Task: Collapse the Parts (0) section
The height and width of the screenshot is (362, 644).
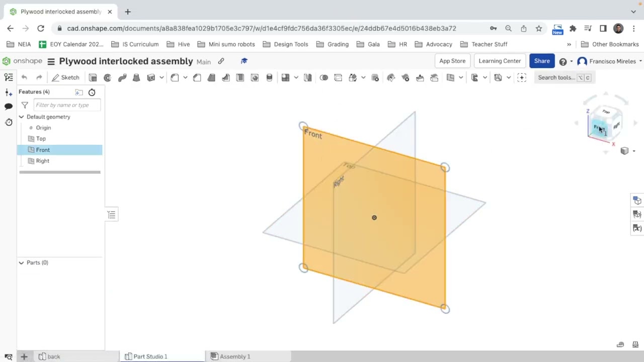Action: [21, 262]
